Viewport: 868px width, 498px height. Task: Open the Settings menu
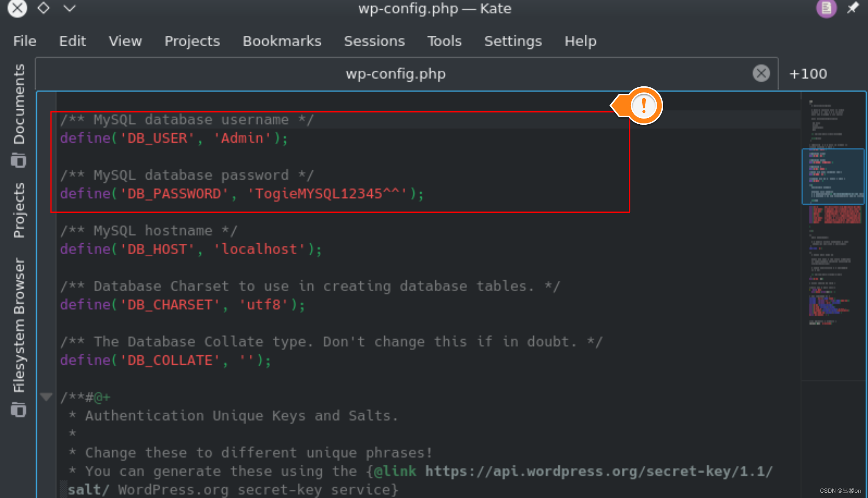coord(513,41)
